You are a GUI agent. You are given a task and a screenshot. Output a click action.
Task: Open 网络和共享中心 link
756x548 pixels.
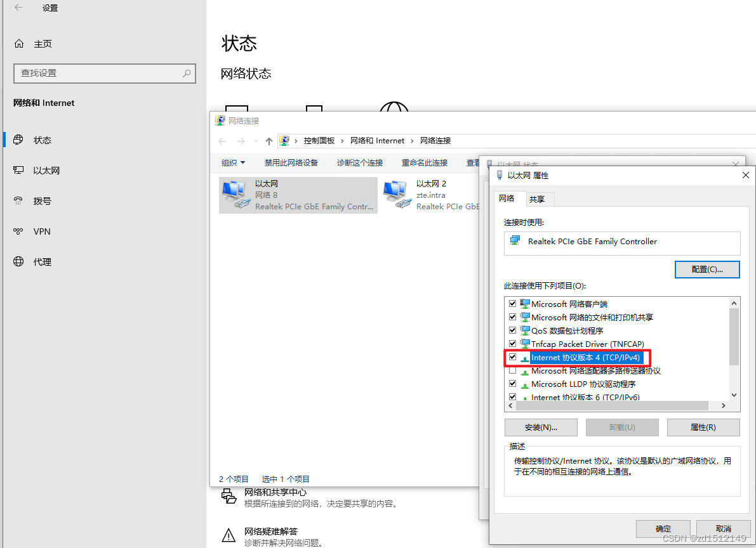pos(275,492)
